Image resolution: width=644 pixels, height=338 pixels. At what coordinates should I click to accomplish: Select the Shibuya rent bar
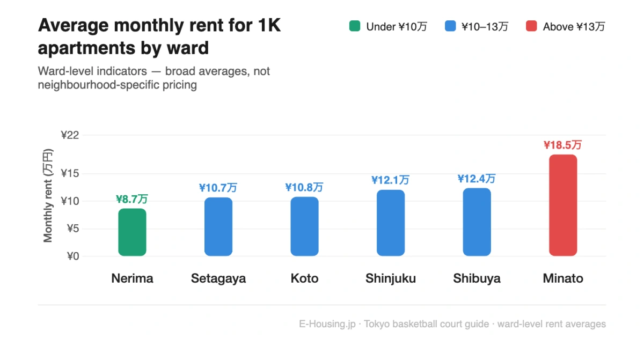477,222
